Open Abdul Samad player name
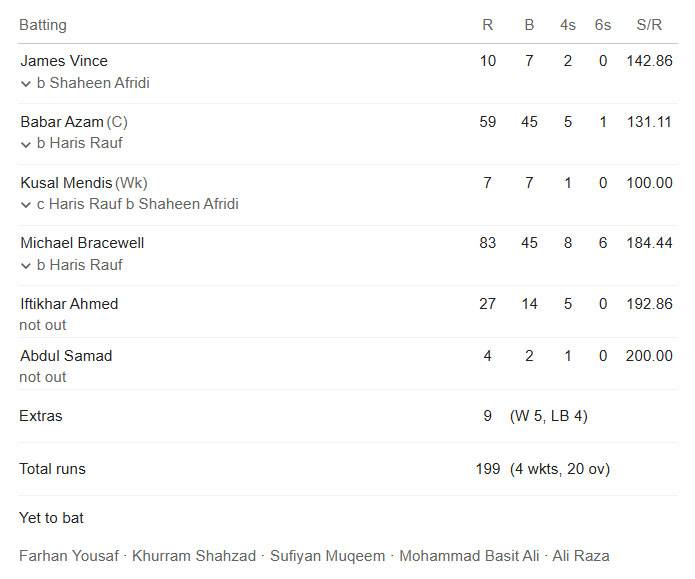 pos(66,356)
